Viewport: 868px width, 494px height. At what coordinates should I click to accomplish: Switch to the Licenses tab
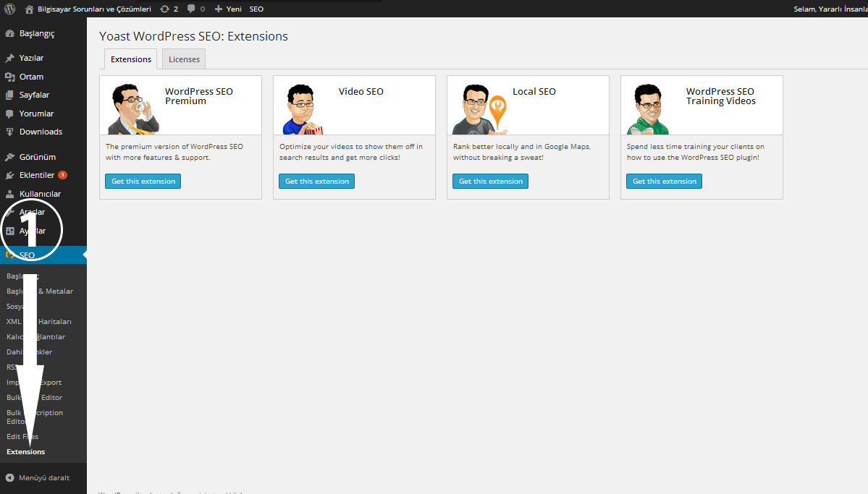(184, 59)
